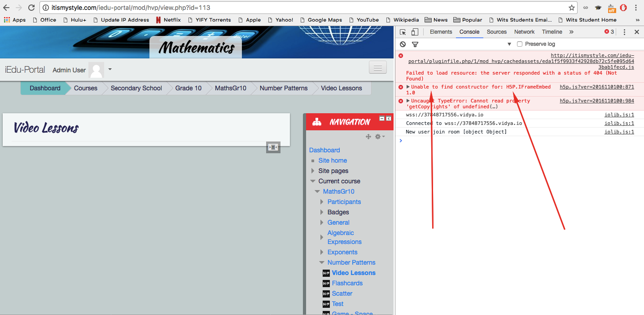Click the iEdu-Portal brand link
The height and width of the screenshot is (315, 644).
(25, 70)
